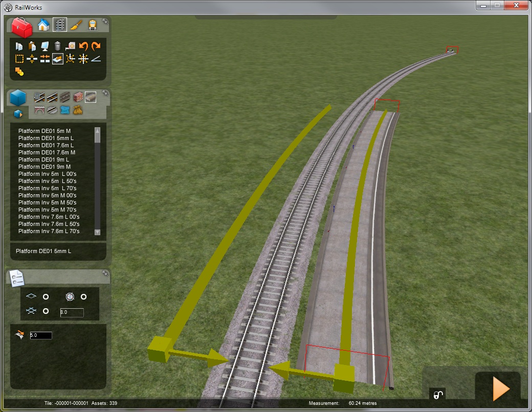This screenshot has width=532, height=412.
Task: Select the arch bridge category icon
Action: pyautogui.click(x=39, y=110)
